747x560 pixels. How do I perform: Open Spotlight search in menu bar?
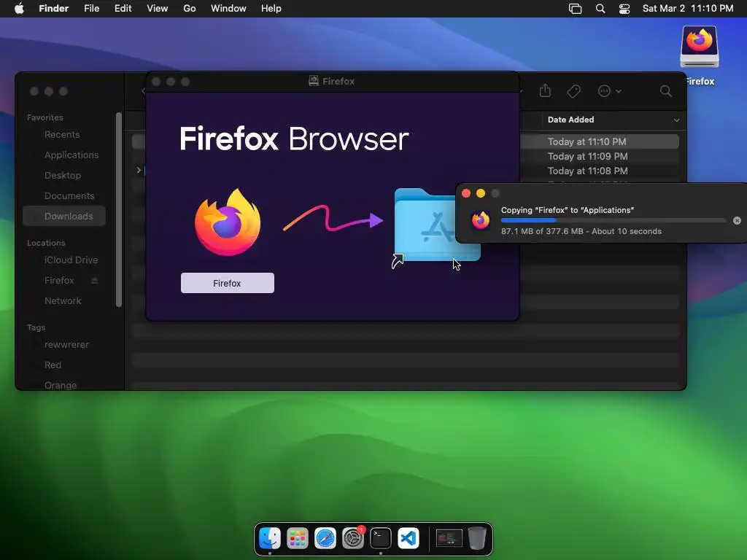tap(600, 9)
